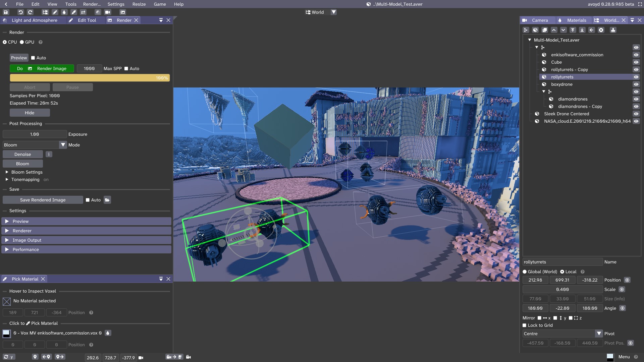This screenshot has height=362, width=644.
Task: Click the delete node icon in world toolbar
Action: click(601, 30)
